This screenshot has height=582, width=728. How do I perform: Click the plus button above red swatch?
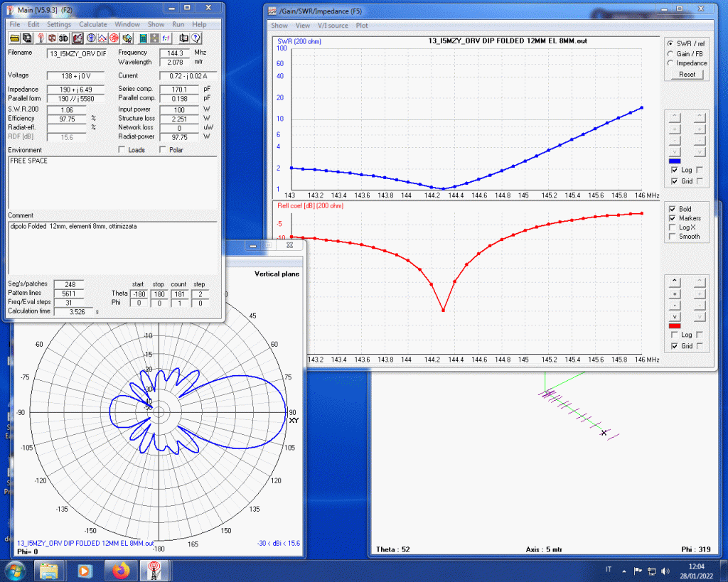pyautogui.click(x=675, y=293)
